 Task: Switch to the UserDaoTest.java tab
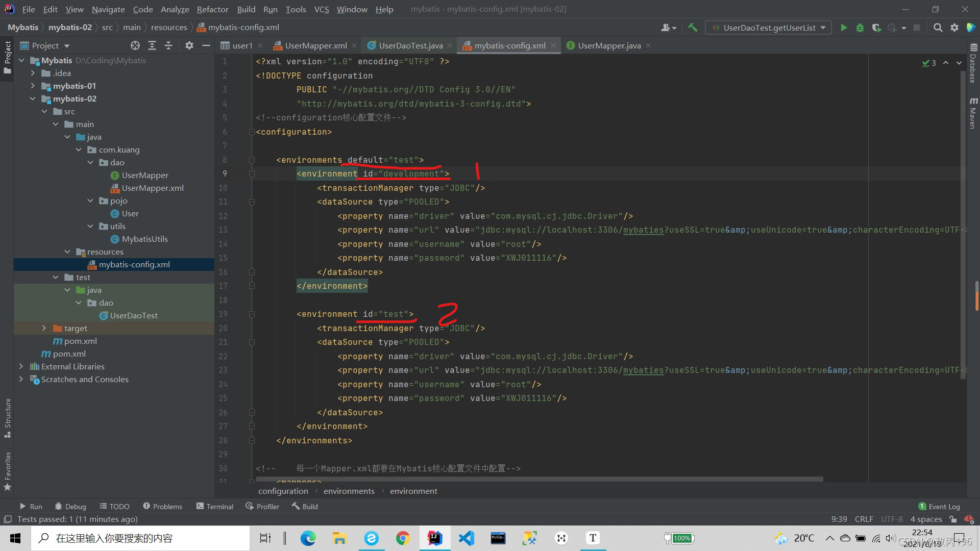pos(410,45)
